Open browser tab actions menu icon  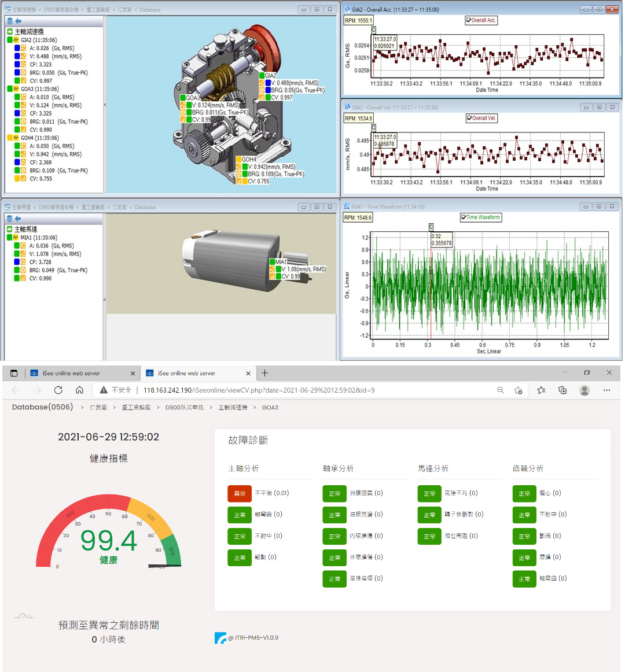[x=14, y=373]
